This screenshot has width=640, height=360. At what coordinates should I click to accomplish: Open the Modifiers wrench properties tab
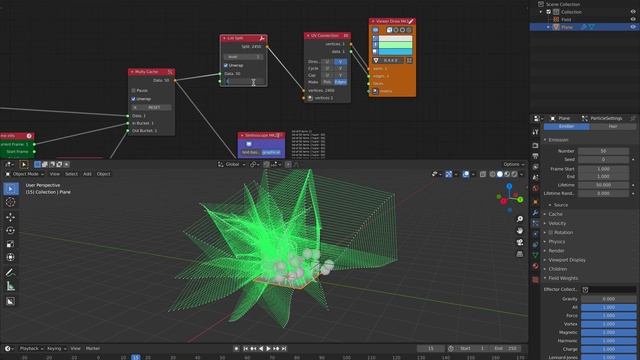coord(536,213)
